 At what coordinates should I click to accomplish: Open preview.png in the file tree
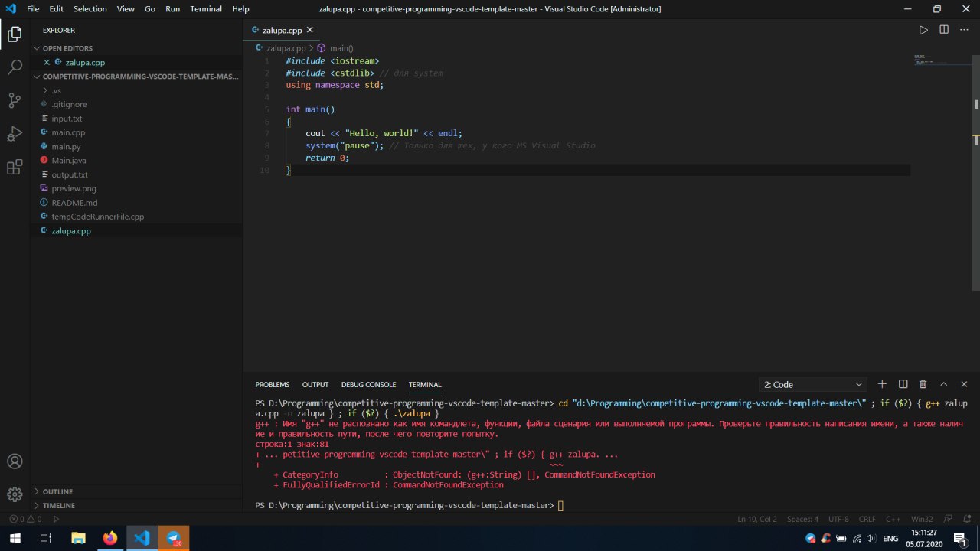[x=136, y=188]
